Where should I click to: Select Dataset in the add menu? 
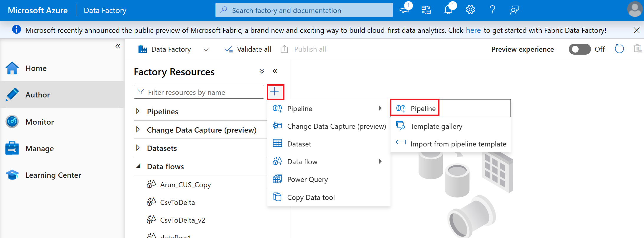[329, 144]
